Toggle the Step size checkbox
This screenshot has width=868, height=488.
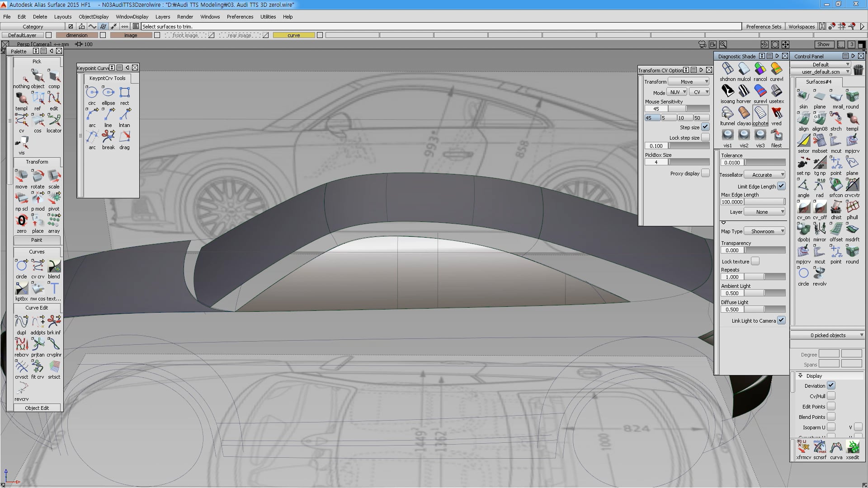(705, 127)
